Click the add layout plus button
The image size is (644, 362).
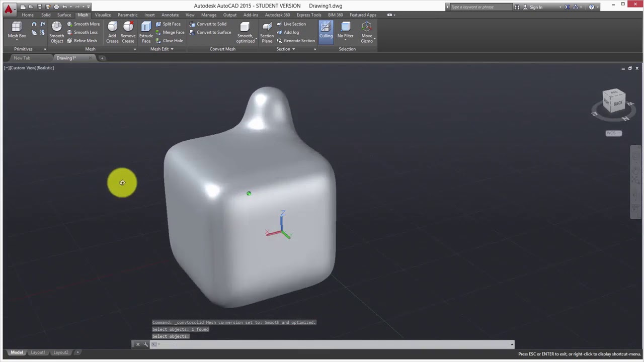(78, 352)
